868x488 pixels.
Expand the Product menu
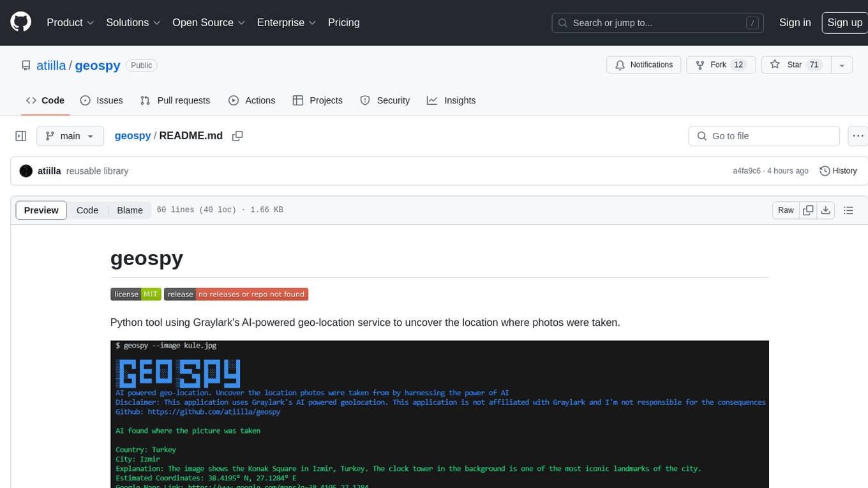[70, 22]
